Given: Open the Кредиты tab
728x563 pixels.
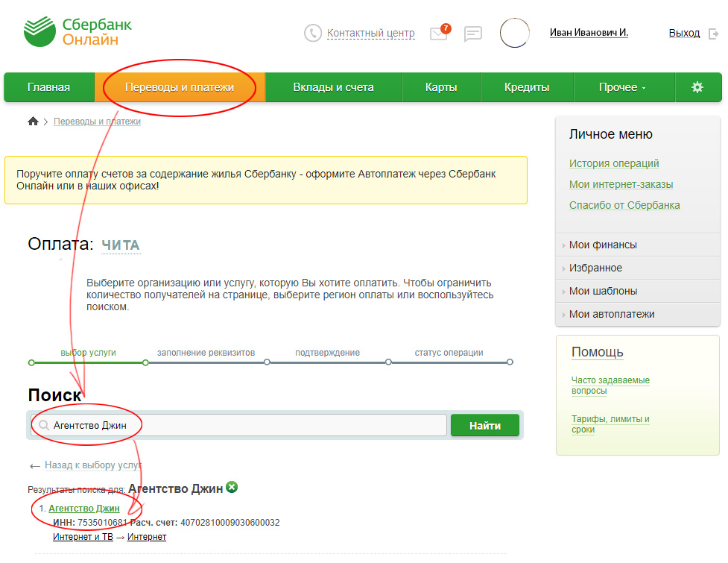Looking at the screenshot, I should [527, 87].
